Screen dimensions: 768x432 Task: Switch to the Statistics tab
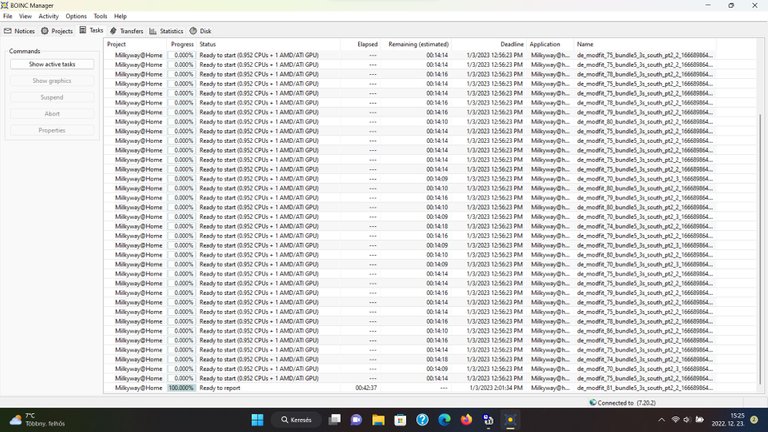(166, 31)
